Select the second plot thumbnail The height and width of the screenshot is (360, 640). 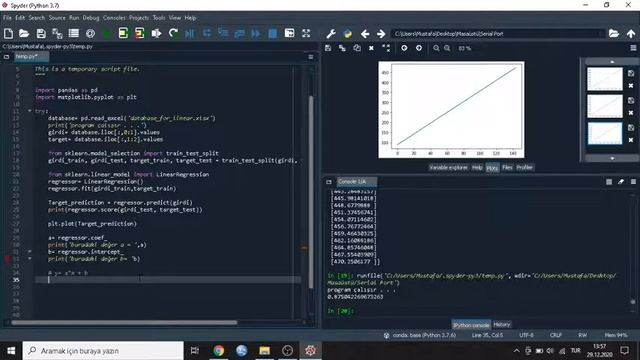[x=604, y=106]
